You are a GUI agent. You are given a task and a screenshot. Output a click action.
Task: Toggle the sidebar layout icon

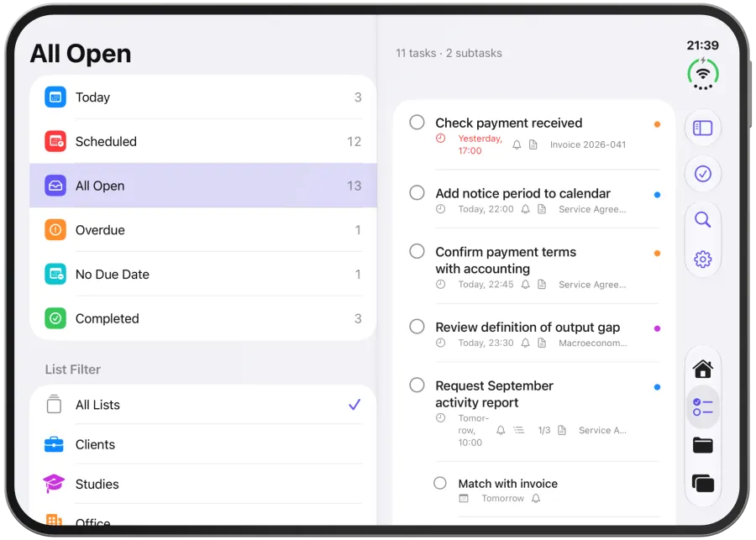703,128
